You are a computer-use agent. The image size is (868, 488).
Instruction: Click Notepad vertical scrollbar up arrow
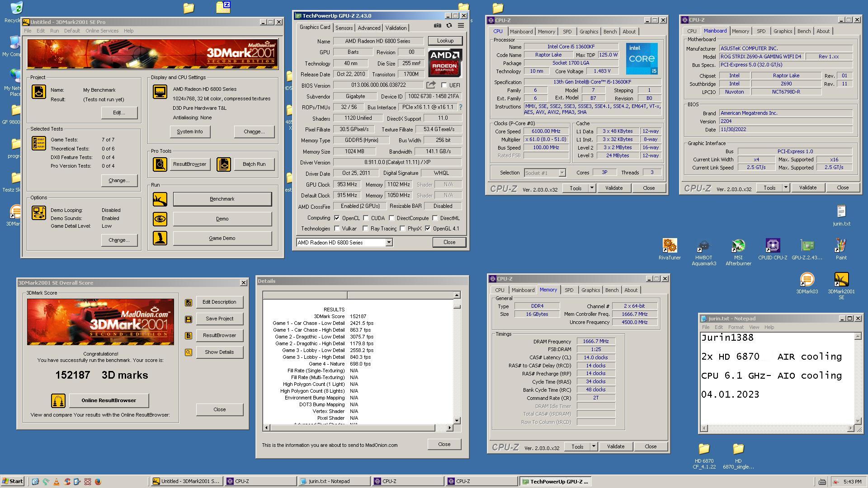pyautogui.click(x=858, y=337)
